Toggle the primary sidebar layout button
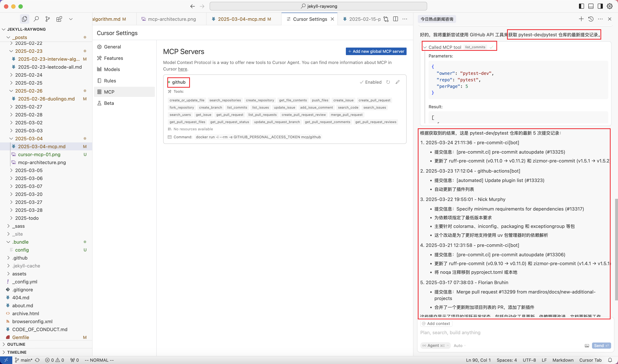 pos(581,6)
